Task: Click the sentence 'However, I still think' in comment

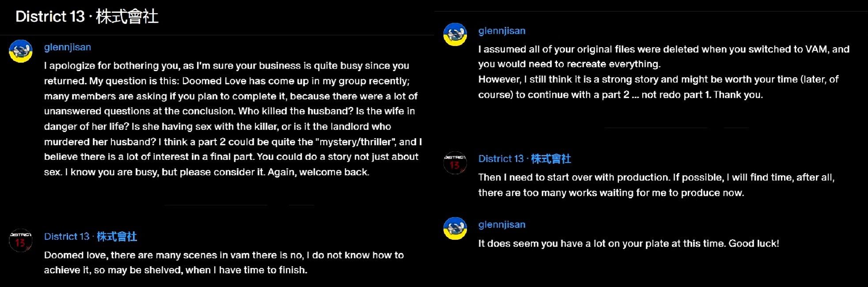Action: point(658,87)
